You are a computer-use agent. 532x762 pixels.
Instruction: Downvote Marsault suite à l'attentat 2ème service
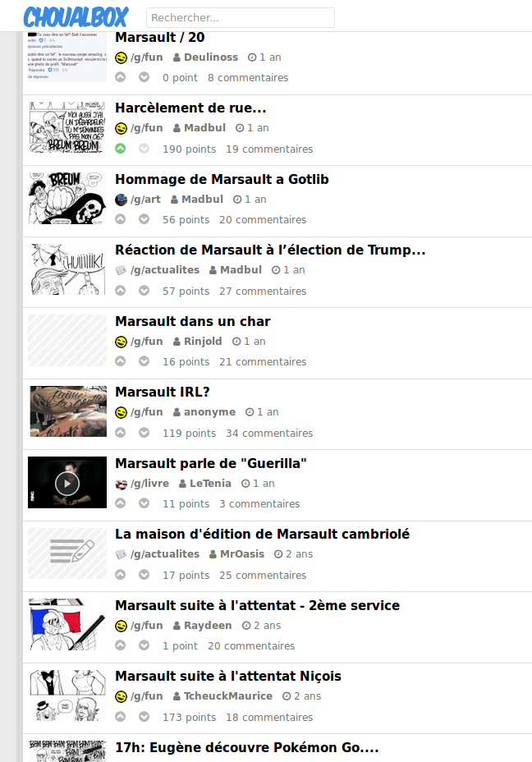pyautogui.click(x=144, y=645)
